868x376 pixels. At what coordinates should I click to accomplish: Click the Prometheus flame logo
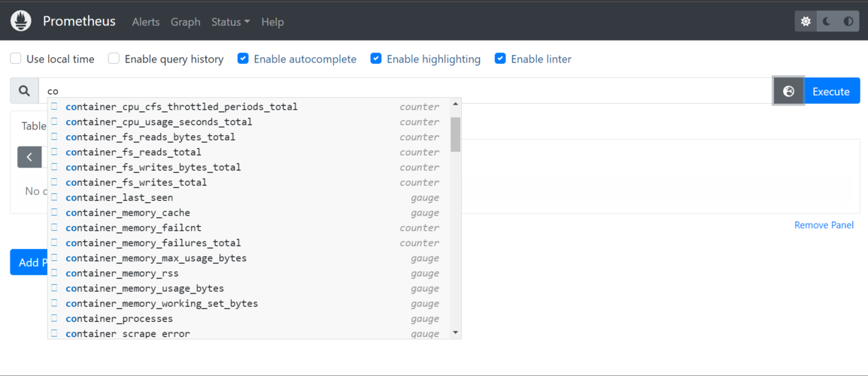pos(21,22)
